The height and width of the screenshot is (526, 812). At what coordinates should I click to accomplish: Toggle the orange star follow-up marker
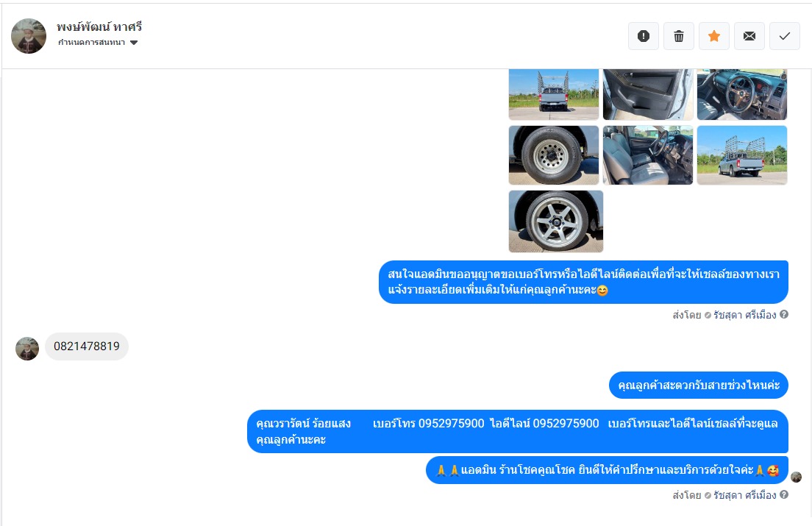[714, 36]
